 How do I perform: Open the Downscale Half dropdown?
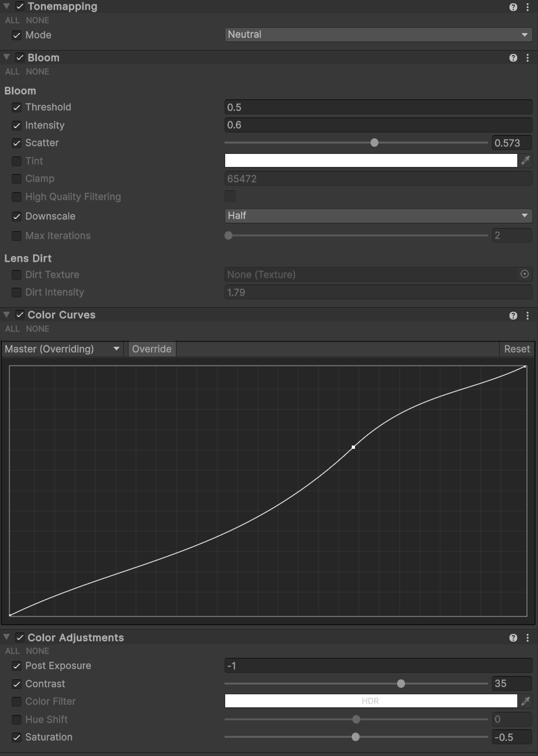[378, 216]
